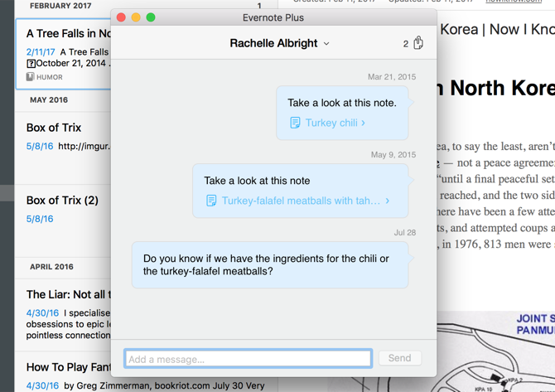Click the Send button

[399, 358]
